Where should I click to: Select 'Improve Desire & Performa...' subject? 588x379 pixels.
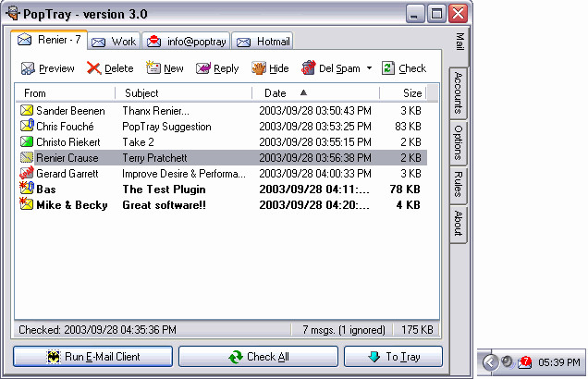[184, 174]
